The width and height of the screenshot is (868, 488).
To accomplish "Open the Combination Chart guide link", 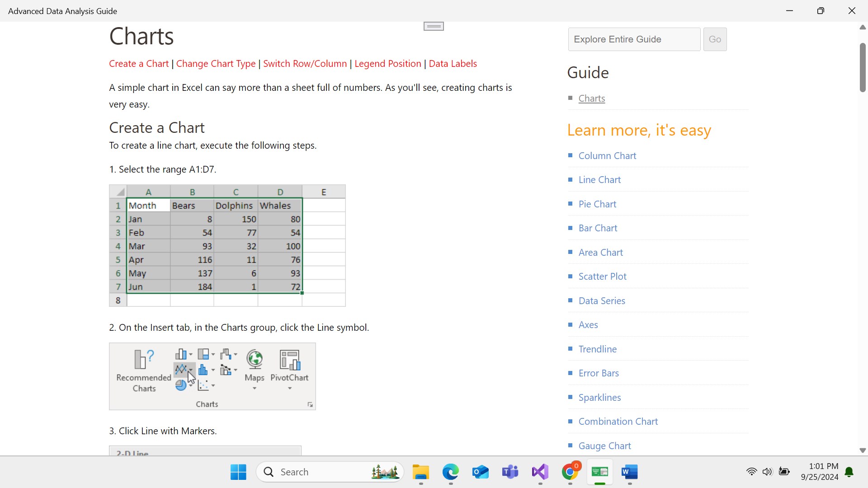I will coord(618,422).
